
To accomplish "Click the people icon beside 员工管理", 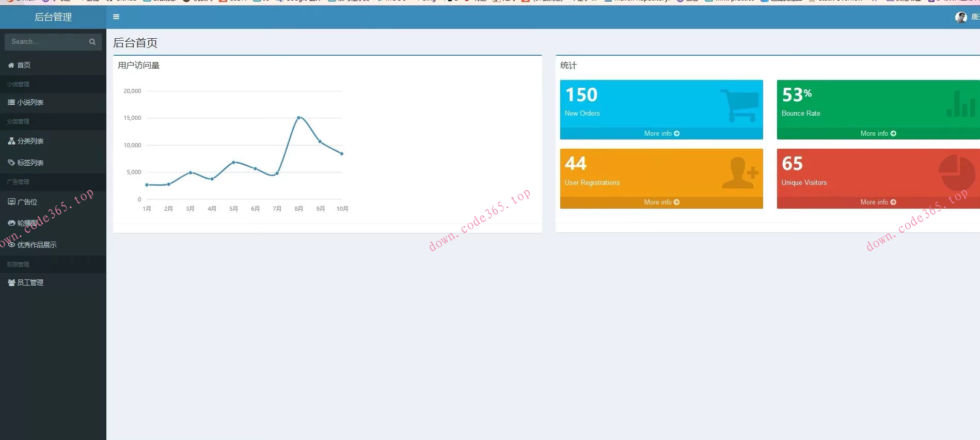I will tap(11, 282).
